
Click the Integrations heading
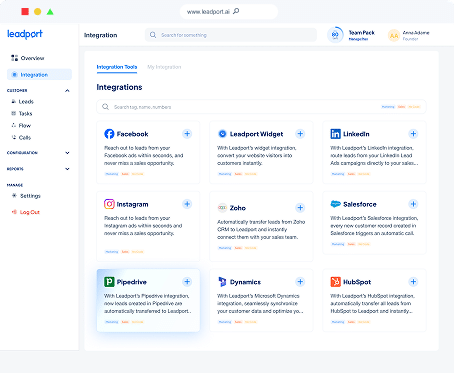(119, 87)
